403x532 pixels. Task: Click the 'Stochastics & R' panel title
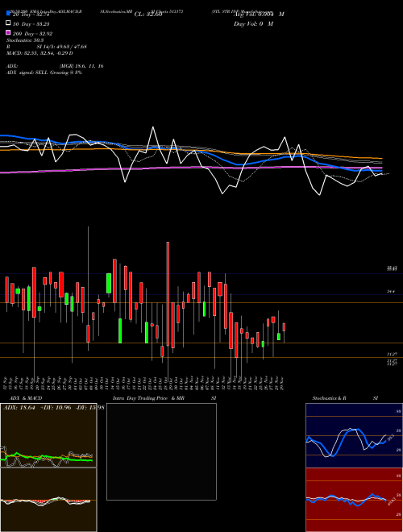click(x=329, y=398)
